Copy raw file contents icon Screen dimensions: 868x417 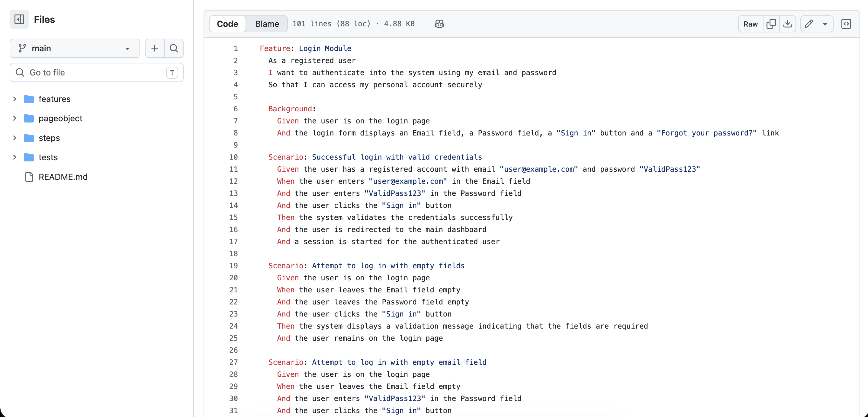coord(771,24)
